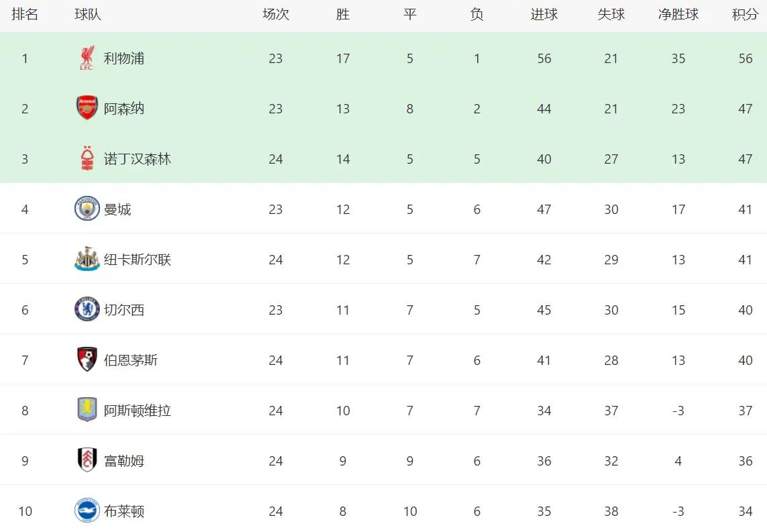Click the Newcastle United crest icon
The width and height of the screenshot is (767, 532).
pos(87,260)
